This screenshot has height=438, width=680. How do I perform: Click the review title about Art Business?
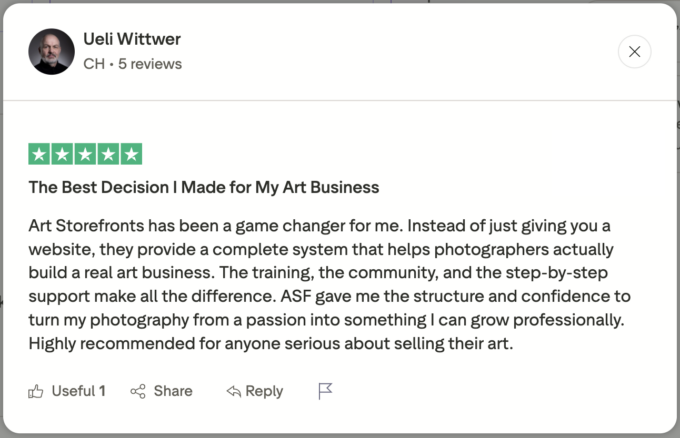click(203, 187)
